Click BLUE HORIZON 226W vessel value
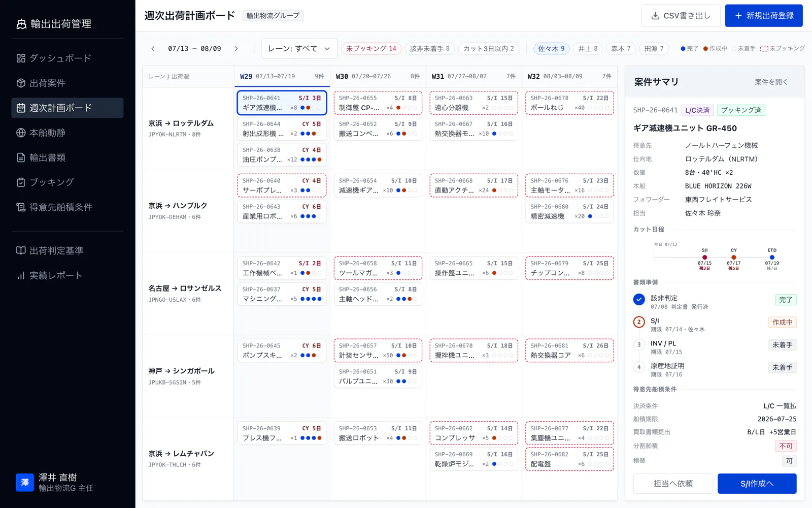The image size is (812, 508). (x=718, y=186)
